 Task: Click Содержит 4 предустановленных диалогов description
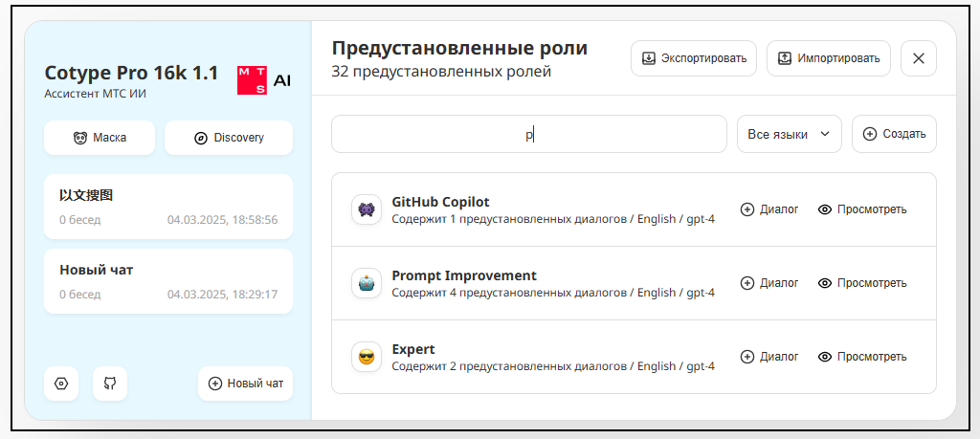pyautogui.click(x=553, y=293)
